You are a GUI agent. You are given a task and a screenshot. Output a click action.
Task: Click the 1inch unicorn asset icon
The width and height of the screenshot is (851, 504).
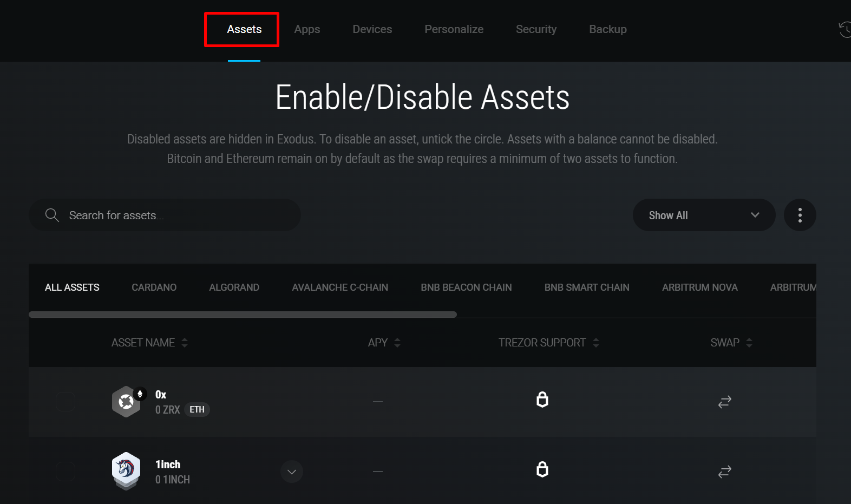[126, 470]
